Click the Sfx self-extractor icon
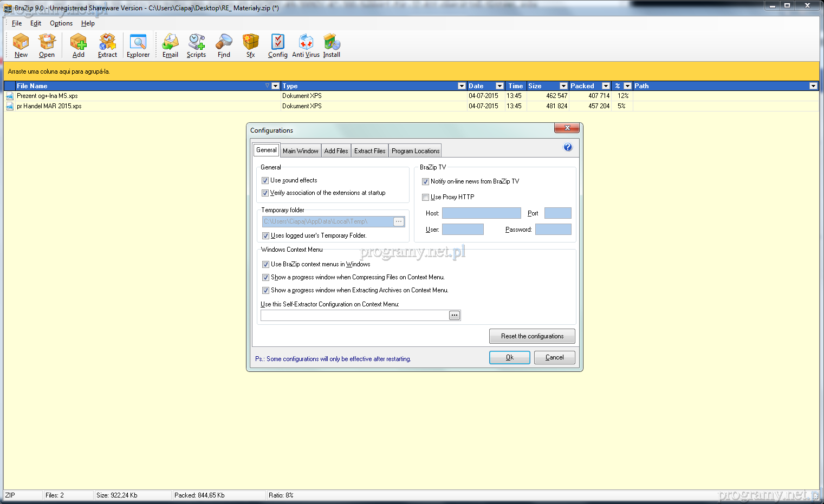 pos(250,45)
